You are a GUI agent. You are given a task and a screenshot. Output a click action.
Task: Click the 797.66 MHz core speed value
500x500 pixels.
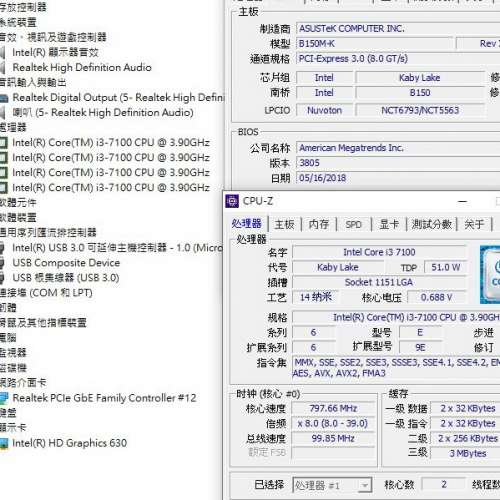click(x=333, y=408)
